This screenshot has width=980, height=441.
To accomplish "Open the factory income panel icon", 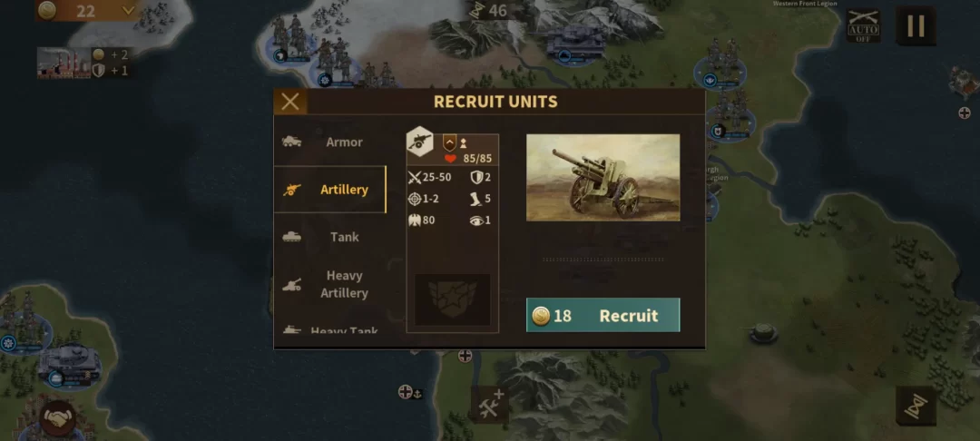I will (64, 64).
